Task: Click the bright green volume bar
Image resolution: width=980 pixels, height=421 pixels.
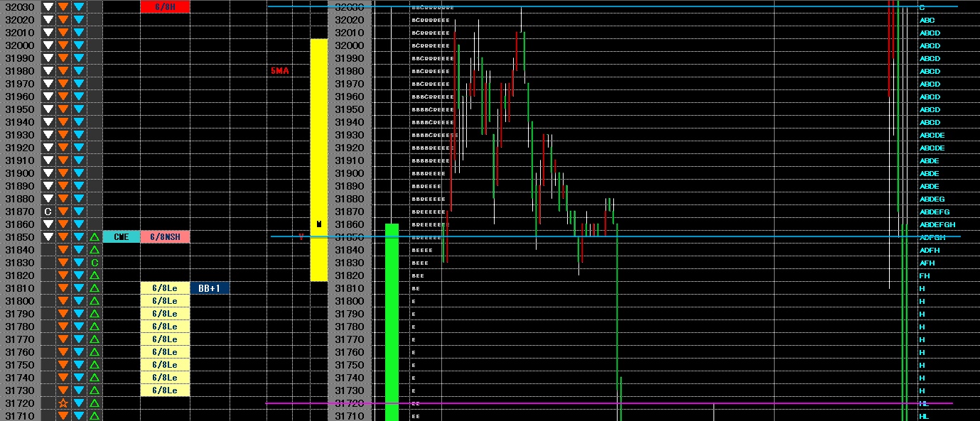Action: click(x=392, y=322)
